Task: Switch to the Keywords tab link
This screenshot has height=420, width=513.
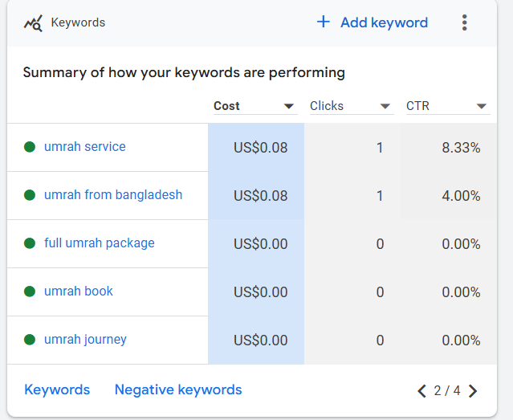Action: click(x=57, y=389)
